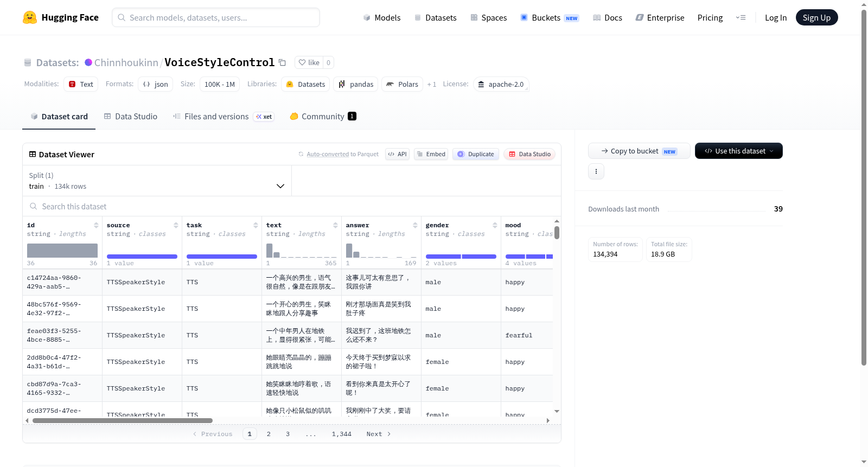The image size is (868, 467).
Task: Open the navigation overflow menu icon
Action: pos(741,17)
